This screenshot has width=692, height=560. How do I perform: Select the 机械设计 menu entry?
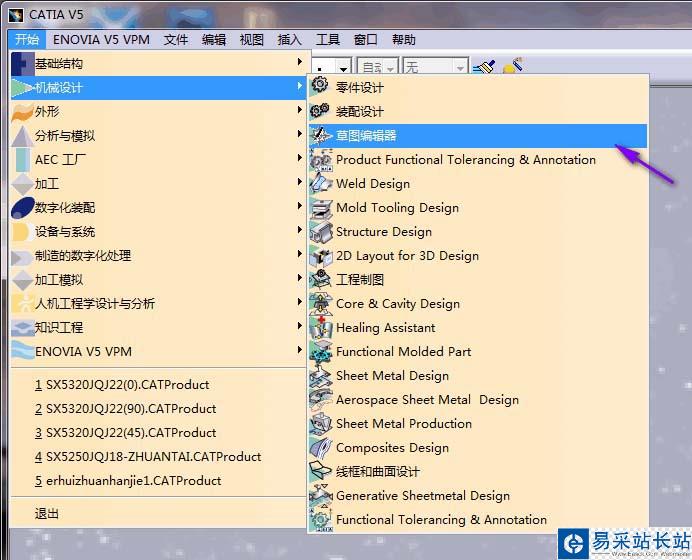tap(158, 88)
